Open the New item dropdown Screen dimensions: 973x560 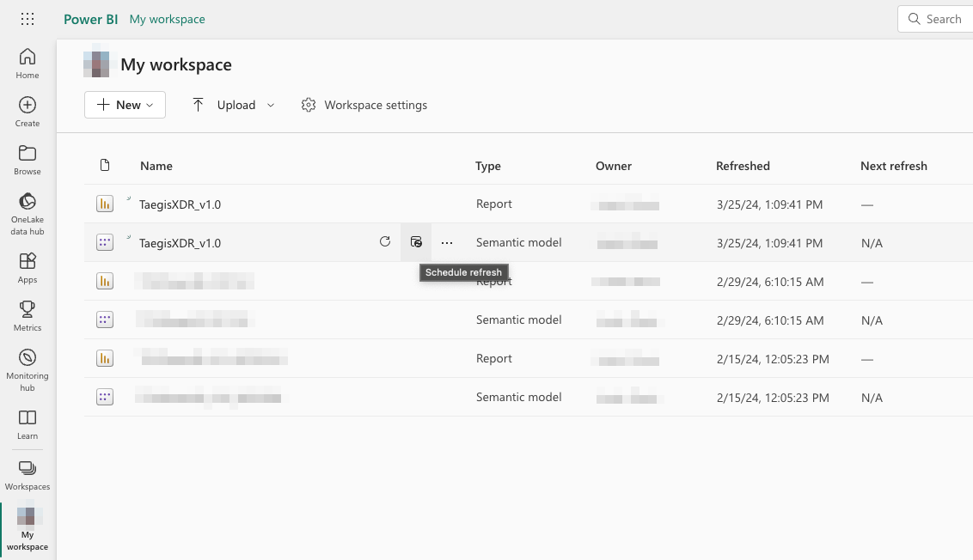(x=125, y=105)
